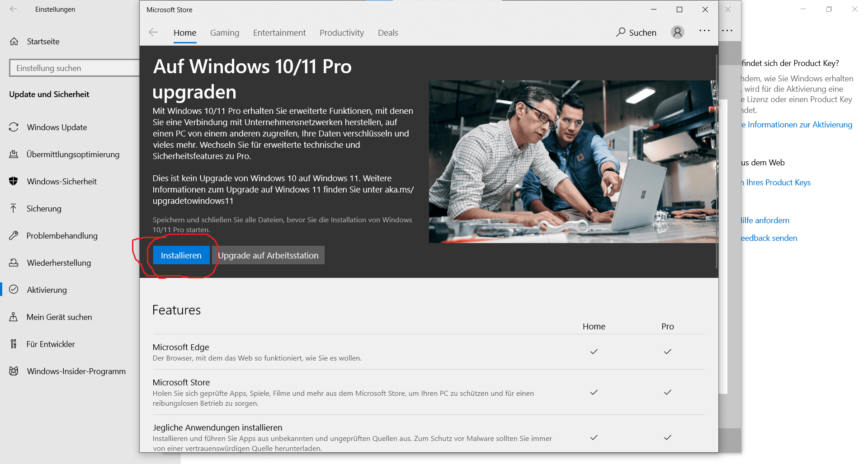Click the Feedback senden link

[x=769, y=238]
